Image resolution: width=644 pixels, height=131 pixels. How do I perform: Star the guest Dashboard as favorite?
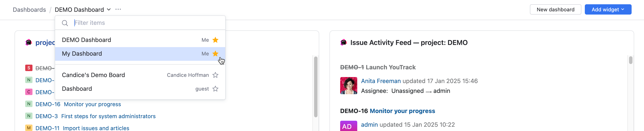[x=215, y=89]
